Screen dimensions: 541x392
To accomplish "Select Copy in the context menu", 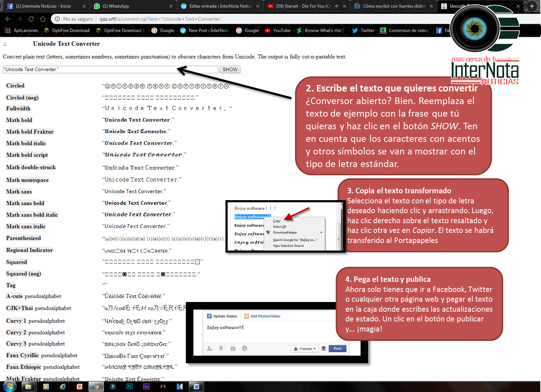I will (277, 221).
